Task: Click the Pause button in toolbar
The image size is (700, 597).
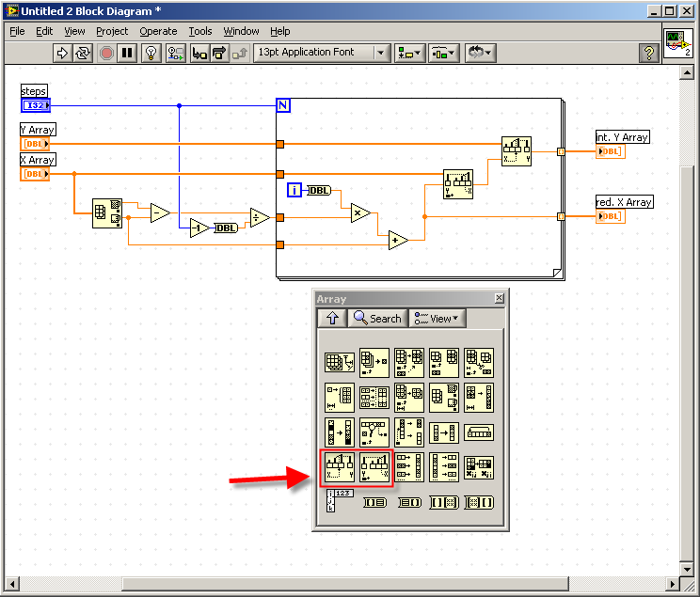Action: point(127,53)
